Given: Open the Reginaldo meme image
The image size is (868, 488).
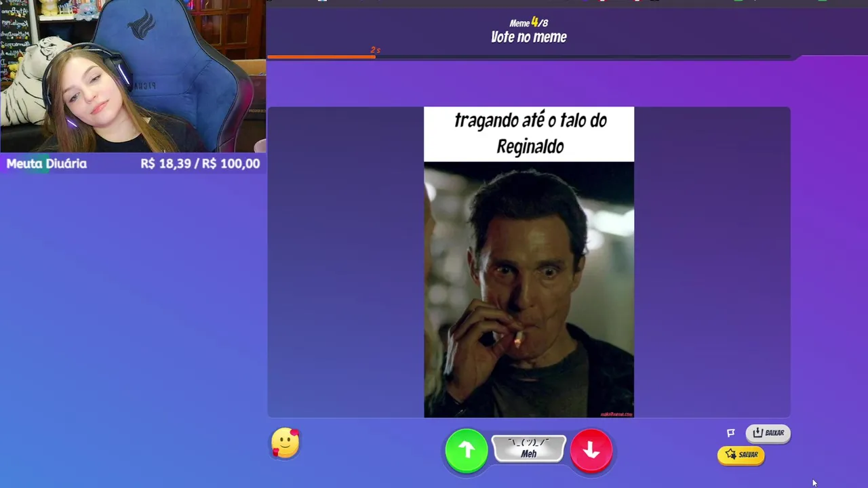Looking at the screenshot, I should 529,262.
